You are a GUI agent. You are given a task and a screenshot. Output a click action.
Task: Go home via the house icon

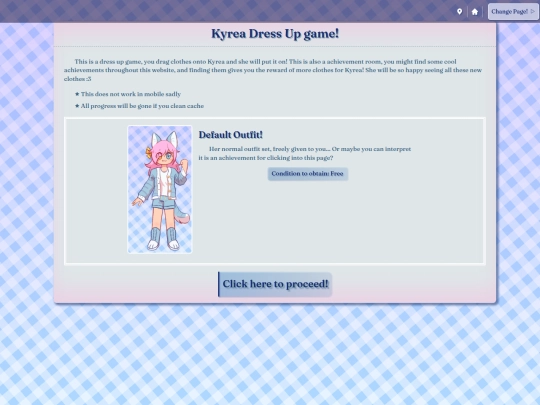click(x=475, y=12)
